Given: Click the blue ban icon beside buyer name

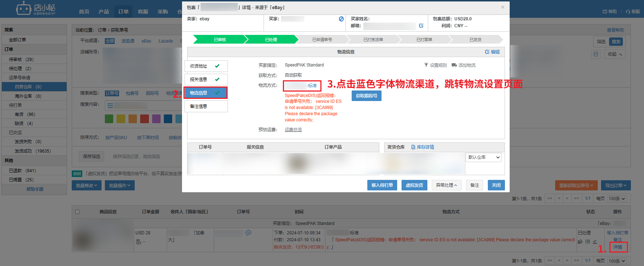Looking at the screenshot, I should point(341,19).
